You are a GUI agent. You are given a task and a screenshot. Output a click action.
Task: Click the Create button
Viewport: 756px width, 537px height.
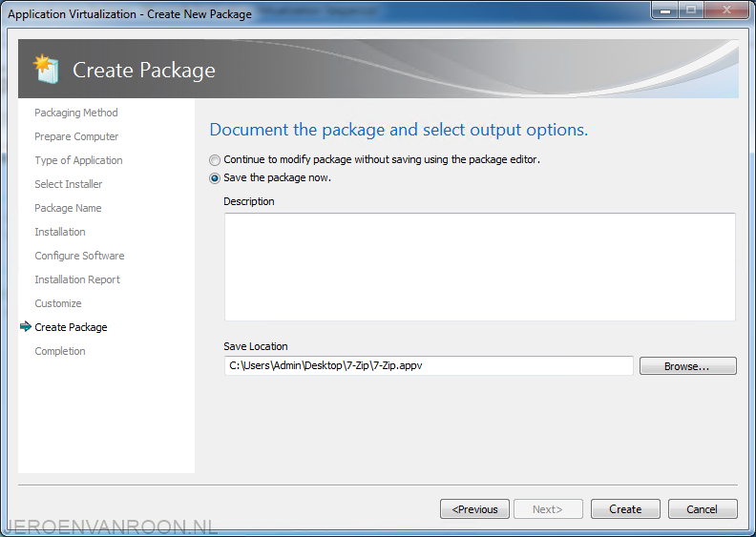click(x=625, y=509)
